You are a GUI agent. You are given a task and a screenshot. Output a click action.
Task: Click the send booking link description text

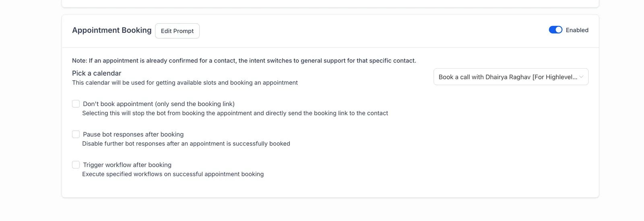(235, 113)
